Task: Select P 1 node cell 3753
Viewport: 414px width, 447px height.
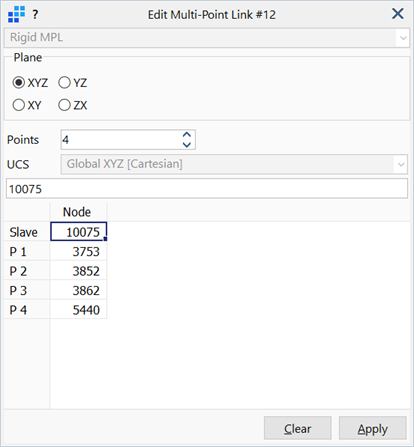Action: [x=78, y=251]
